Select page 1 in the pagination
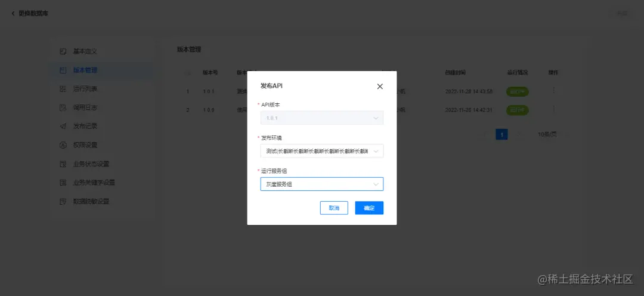Viewport: 644px width, 296px height. (501, 134)
